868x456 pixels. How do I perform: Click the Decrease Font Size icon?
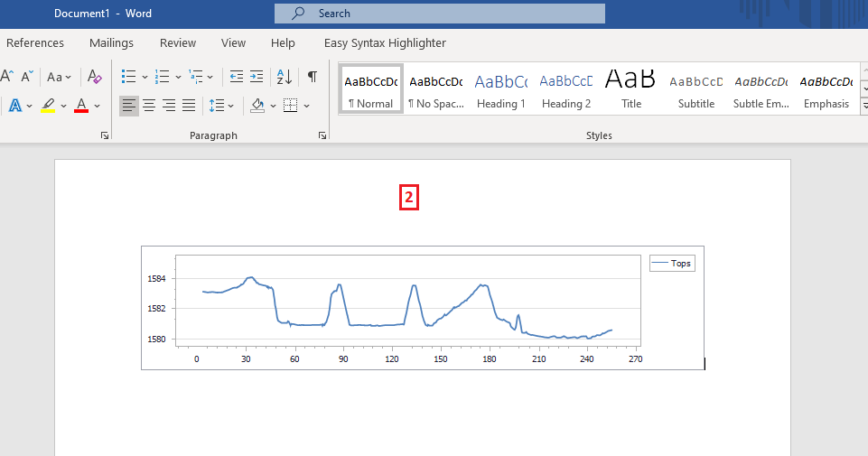(x=26, y=77)
